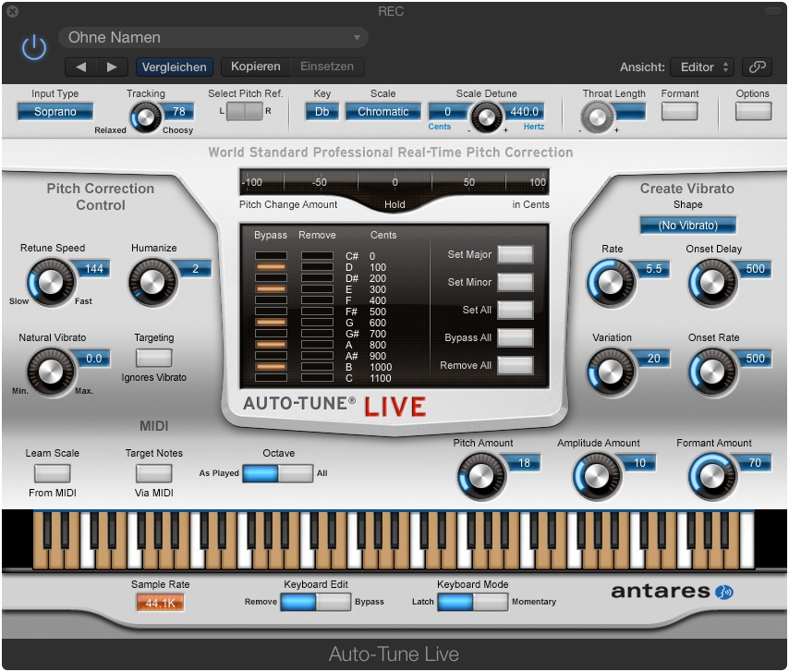This screenshot has height=672, width=789.
Task: Click the Remove All button
Action: [x=516, y=365]
